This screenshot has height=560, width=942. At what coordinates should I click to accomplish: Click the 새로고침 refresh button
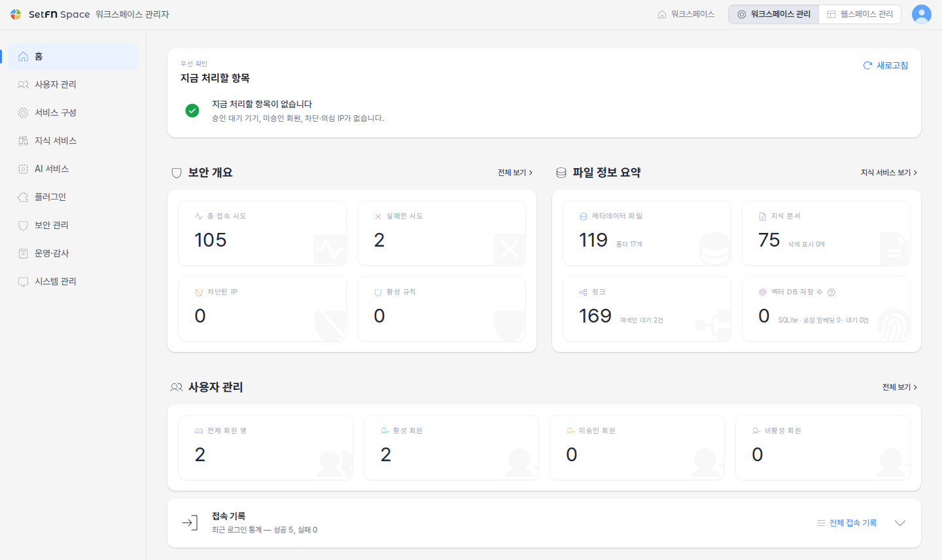(x=886, y=65)
